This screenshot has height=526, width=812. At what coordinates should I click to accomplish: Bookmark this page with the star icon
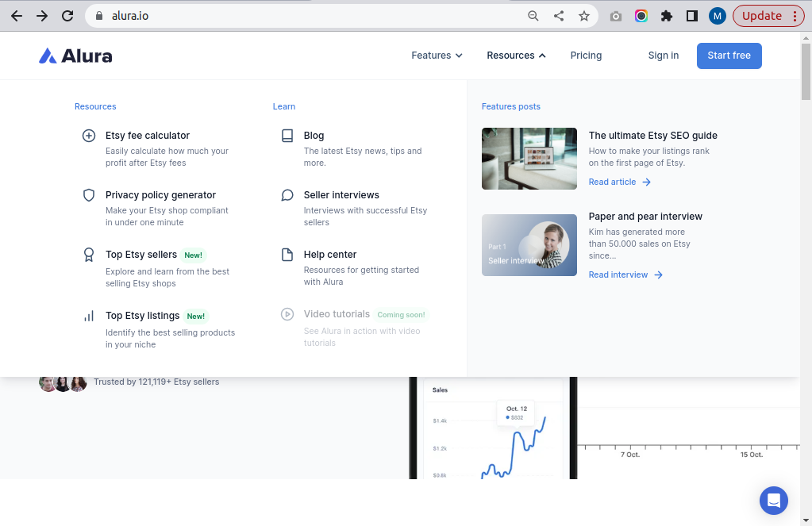tap(584, 16)
